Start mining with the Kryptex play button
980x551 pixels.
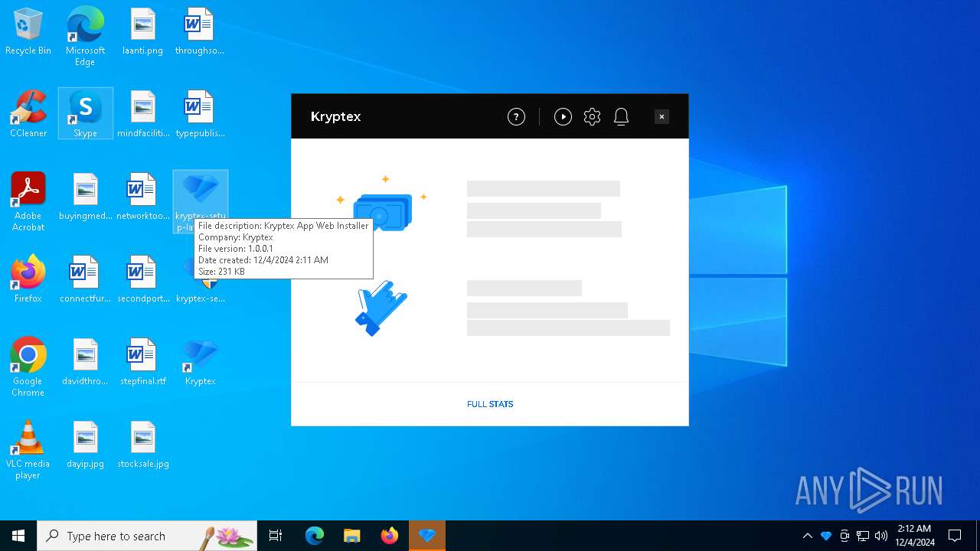[563, 116]
